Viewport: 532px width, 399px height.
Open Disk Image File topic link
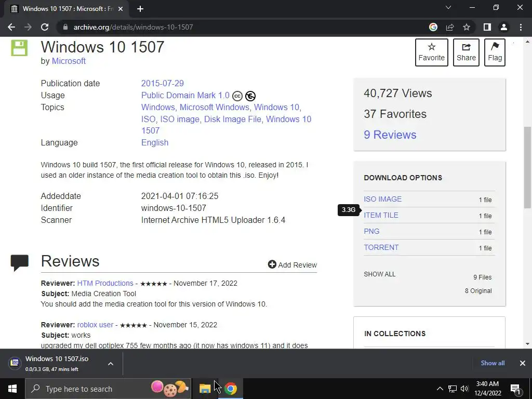point(232,119)
